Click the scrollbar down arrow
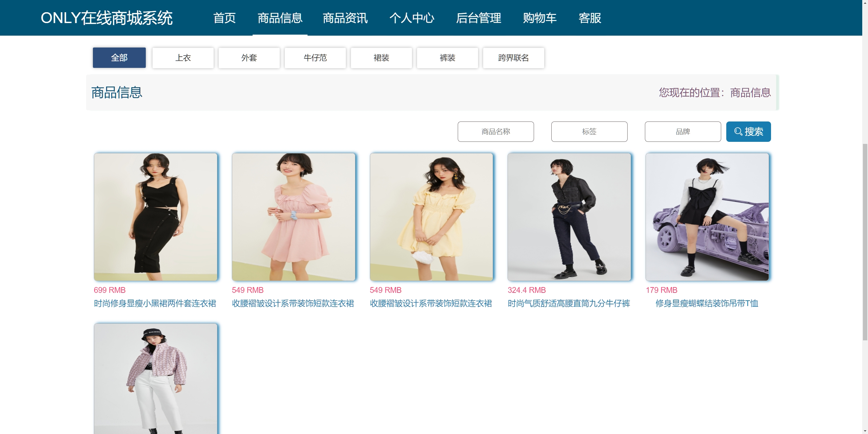Viewport: 868px width, 434px height. click(865, 431)
